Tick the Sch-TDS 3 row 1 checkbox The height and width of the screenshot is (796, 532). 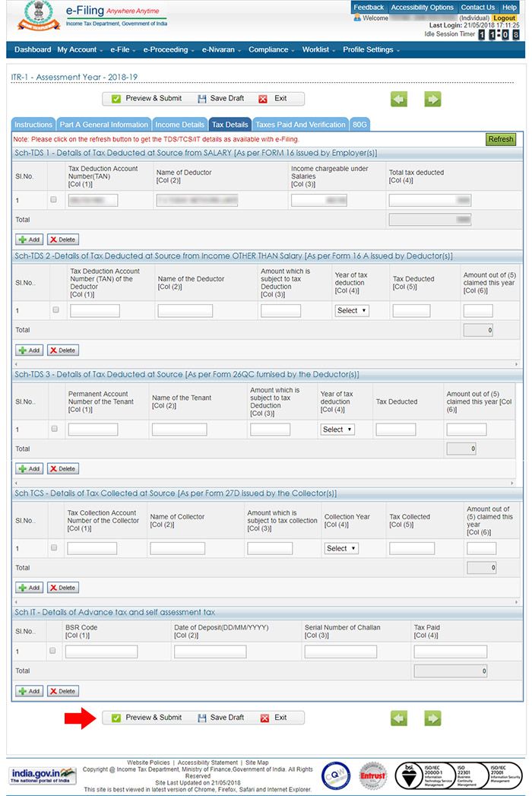click(x=54, y=429)
